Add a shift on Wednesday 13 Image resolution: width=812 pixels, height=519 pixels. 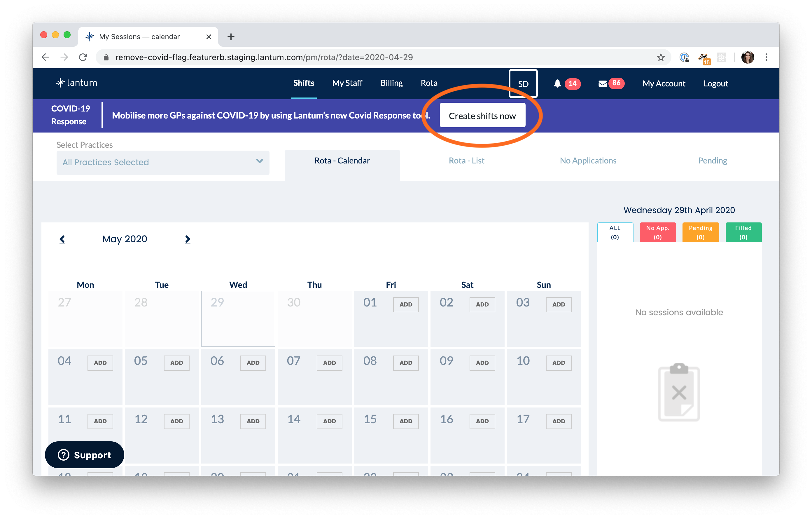(x=253, y=421)
